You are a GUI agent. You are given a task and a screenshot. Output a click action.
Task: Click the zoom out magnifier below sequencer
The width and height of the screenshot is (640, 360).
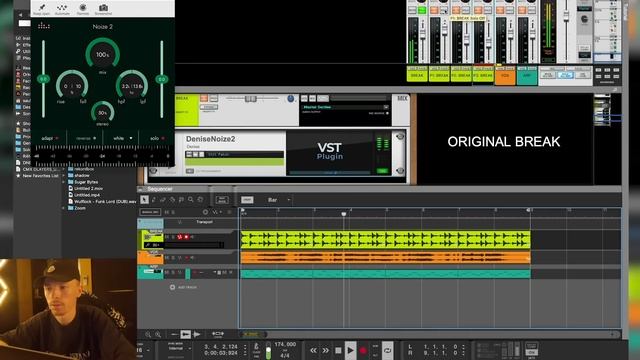click(x=148, y=335)
